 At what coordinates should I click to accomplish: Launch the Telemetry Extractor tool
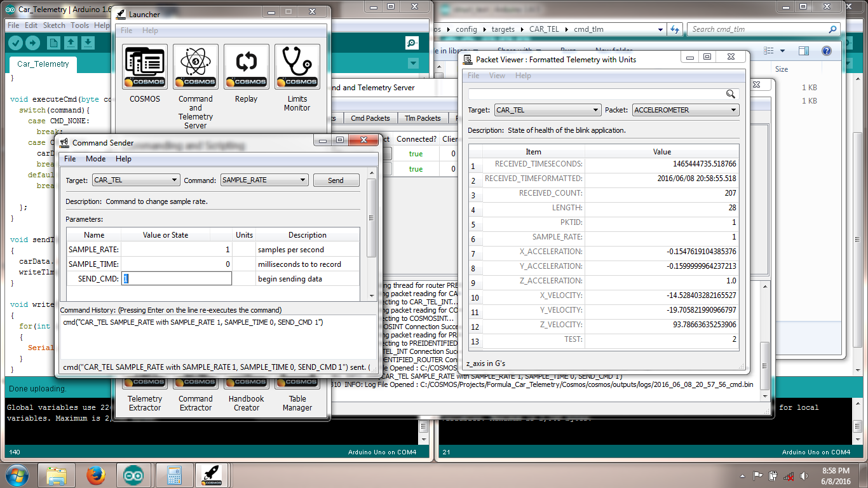coord(144,382)
